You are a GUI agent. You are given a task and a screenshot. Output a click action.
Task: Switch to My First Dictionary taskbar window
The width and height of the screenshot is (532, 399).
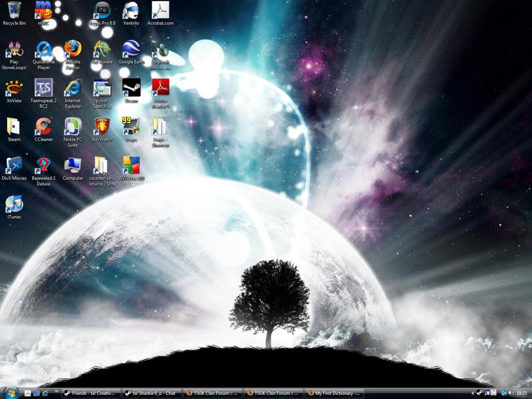click(334, 393)
